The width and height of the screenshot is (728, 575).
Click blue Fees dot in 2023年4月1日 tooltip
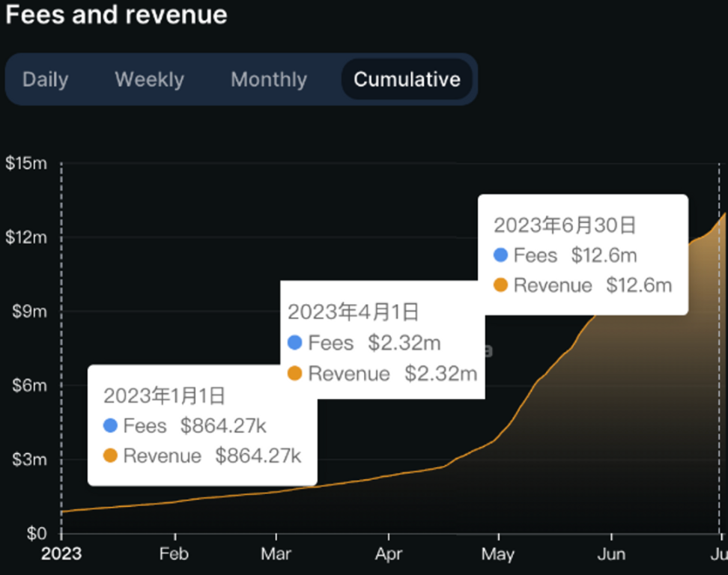[x=295, y=343]
